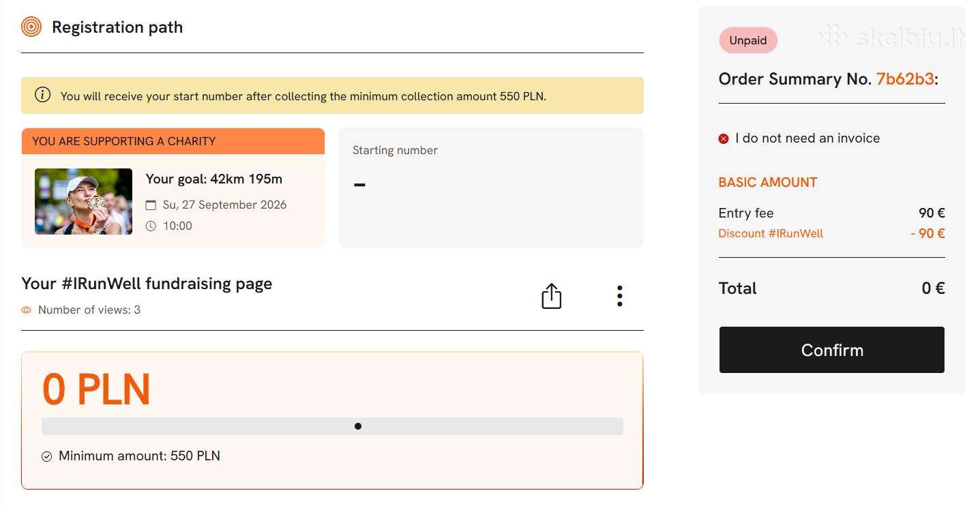Click the calendar icon beside the date
Image resolution: width=980 pixels, height=506 pixels.
click(151, 205)
